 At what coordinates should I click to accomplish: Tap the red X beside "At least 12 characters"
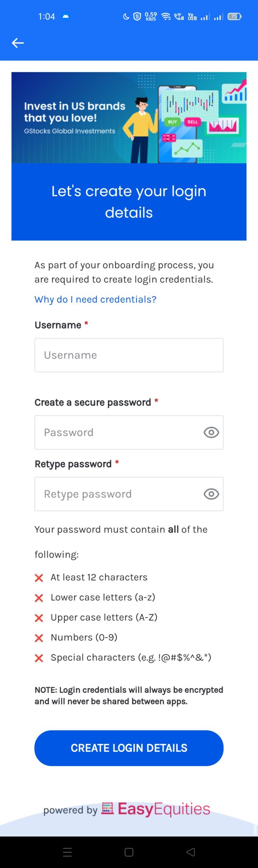tap(39, 578)
